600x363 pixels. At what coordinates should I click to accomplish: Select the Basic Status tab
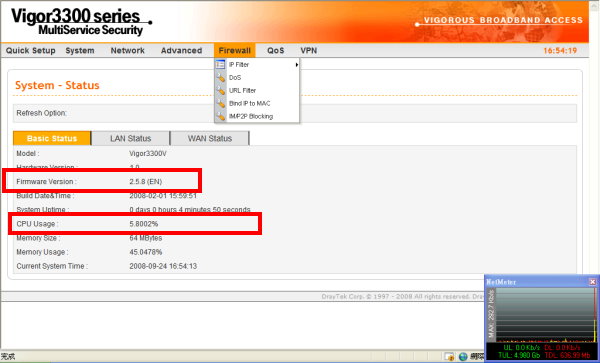pyautogui.click(x=52, y=138)
